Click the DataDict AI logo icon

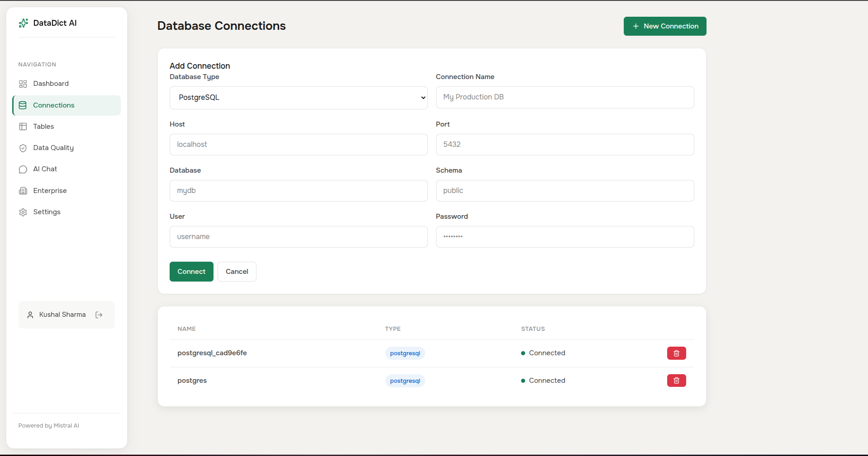23,23
